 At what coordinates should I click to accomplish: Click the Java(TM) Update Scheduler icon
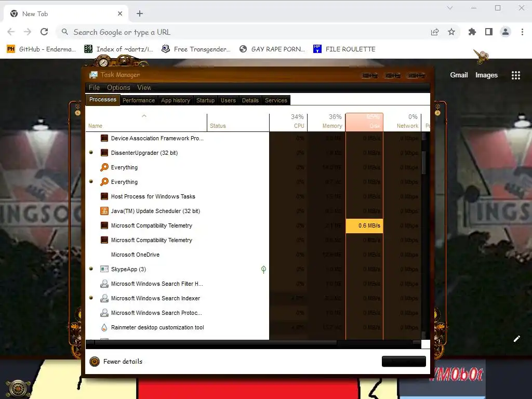click(x=104, y=211)
